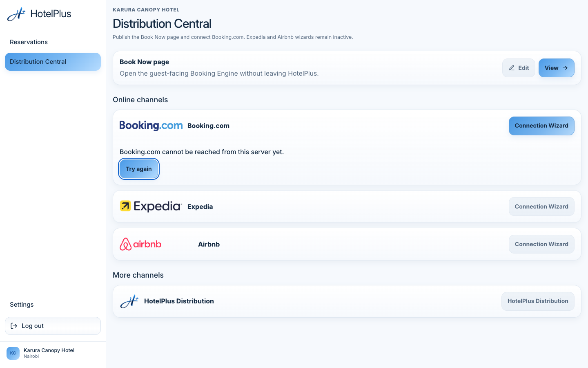Click the Book Now page heading
This screenshot has height=368, width=588.
point(144,62)
